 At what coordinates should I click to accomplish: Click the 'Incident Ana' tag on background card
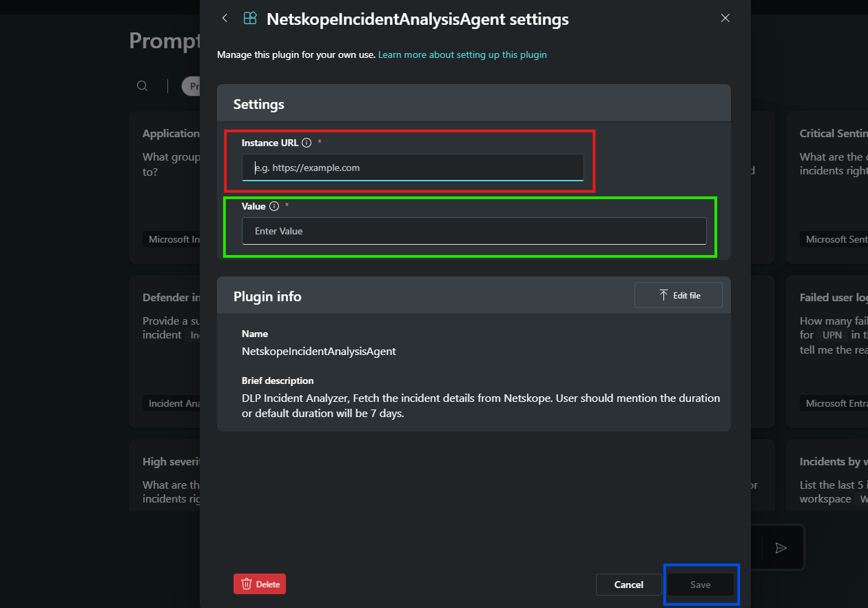172,403
